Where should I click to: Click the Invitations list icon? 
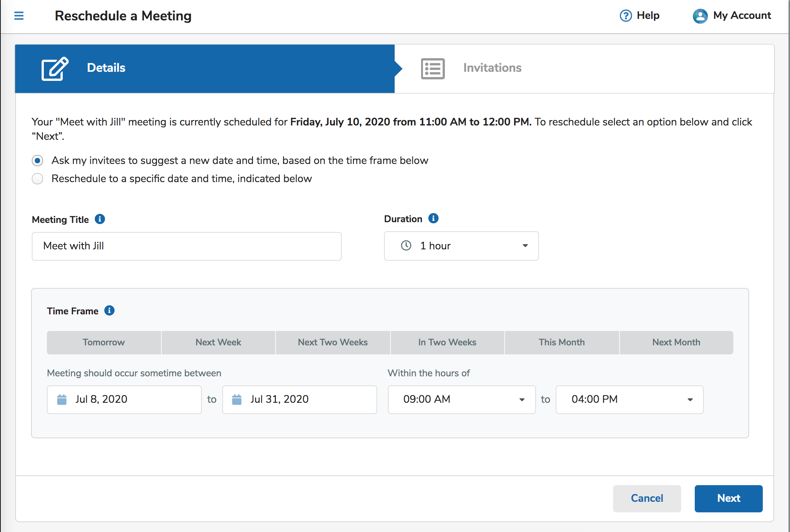tap(433, 68)
